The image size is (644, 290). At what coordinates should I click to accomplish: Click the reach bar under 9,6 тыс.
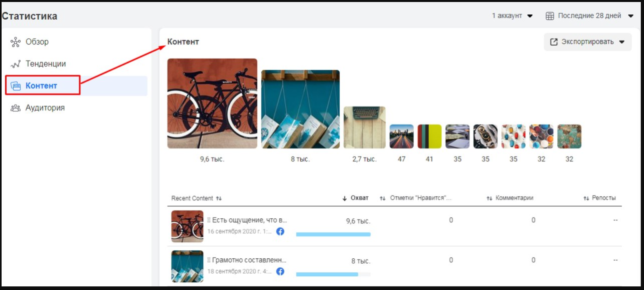(333, 234)
